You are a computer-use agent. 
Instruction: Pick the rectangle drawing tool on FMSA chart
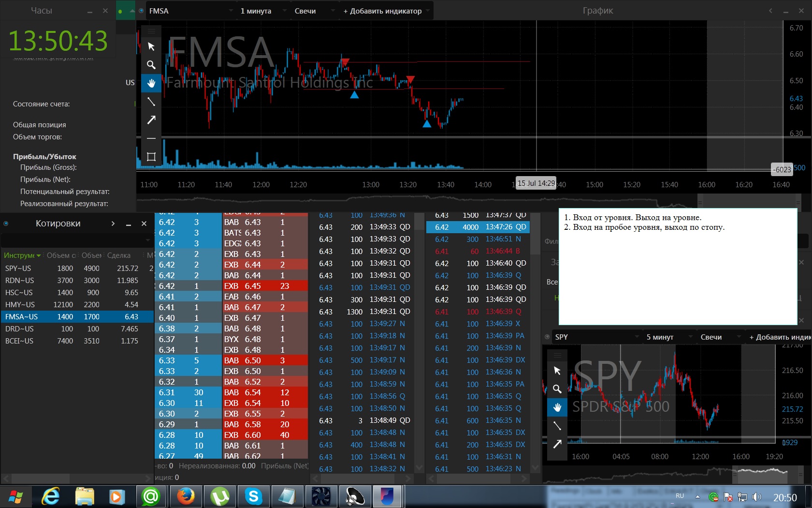click(151, 157)
